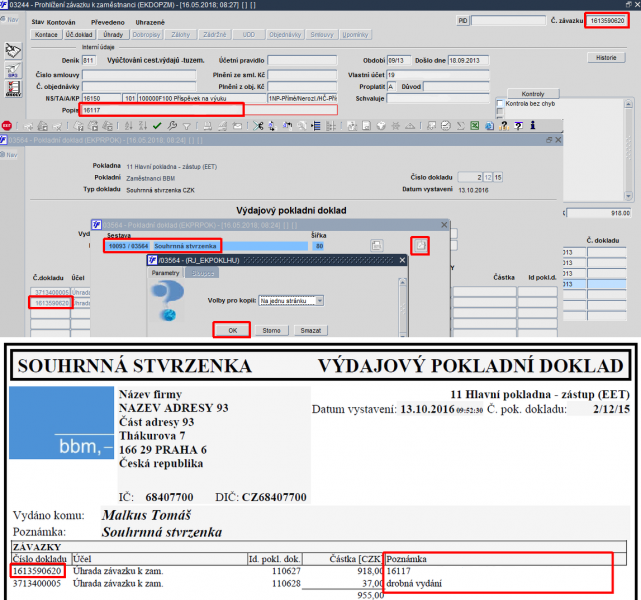This screenshot has height=600, width=641.
Task: Click the Zálohy button
Action: pyautogui.click(x=181, y=35)
